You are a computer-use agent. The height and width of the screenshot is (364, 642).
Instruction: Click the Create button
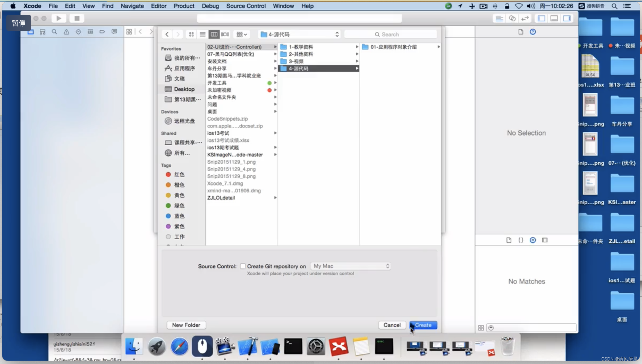pyautogui.click(x=423, y=325)
